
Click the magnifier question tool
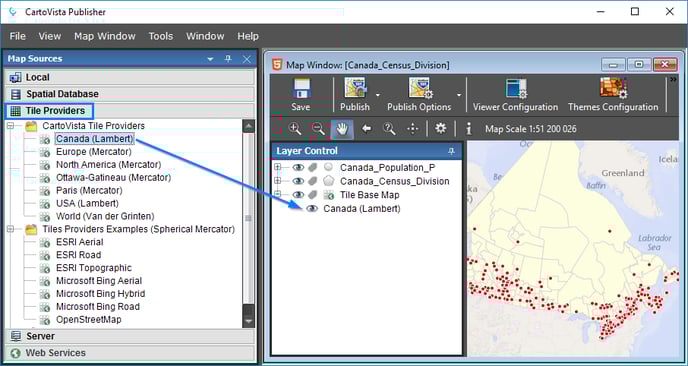point(389,129)
